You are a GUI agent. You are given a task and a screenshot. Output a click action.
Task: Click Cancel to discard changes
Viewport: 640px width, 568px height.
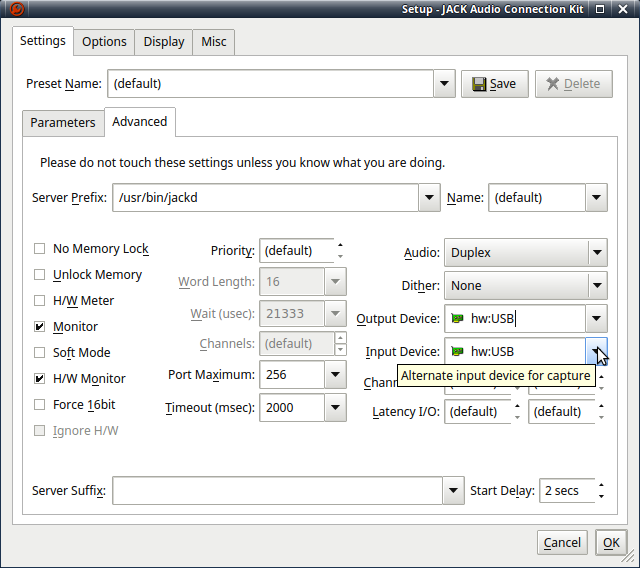tap(562, 543)
